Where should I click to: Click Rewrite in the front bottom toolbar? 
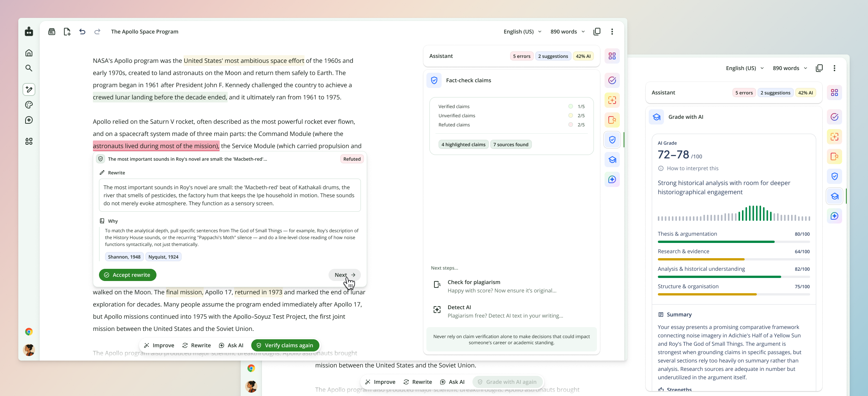(196, 345)
